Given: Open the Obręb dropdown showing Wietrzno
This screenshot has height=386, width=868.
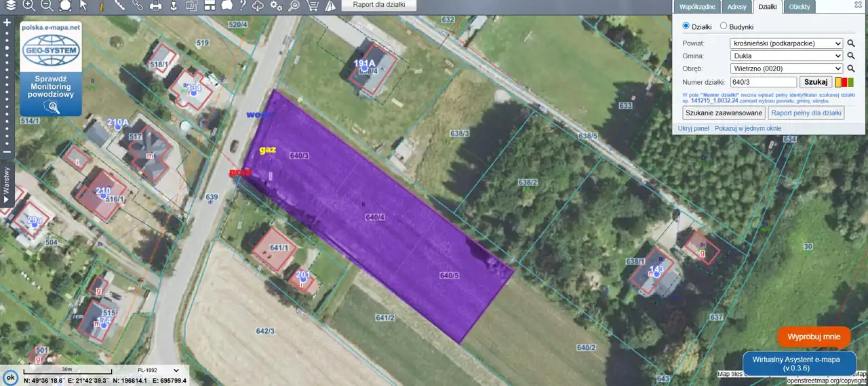Looking at the screenshot, I should (786, 69).
